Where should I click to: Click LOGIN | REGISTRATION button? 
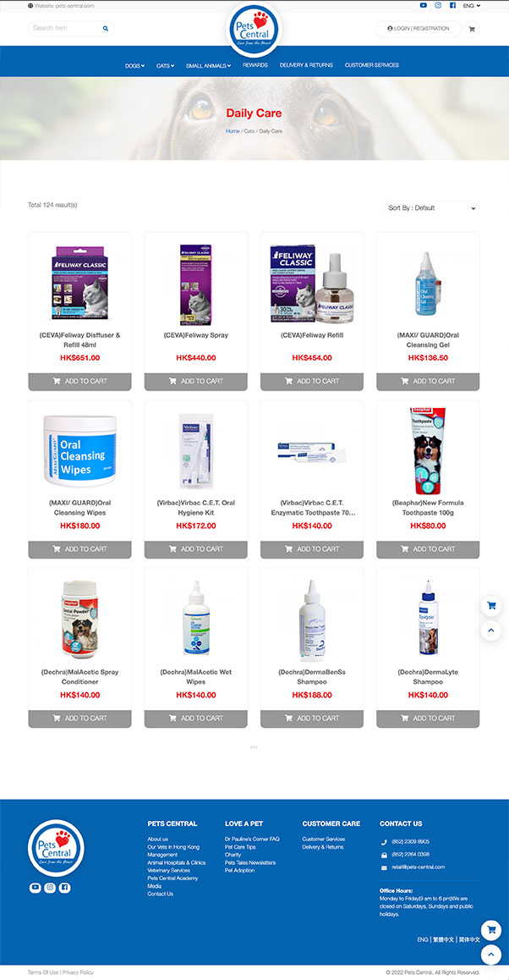click(418, 29)
